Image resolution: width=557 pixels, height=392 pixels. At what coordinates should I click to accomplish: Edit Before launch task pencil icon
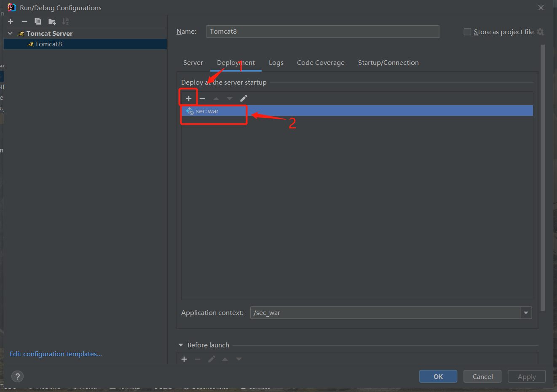(x=212, y=359)
